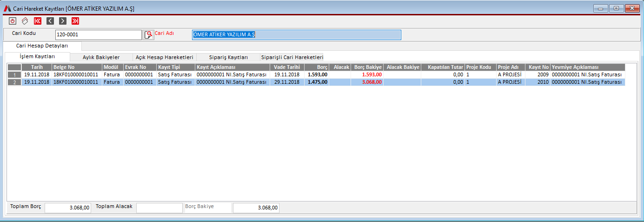Click the application logo in title bar

(x=7, y=8)
